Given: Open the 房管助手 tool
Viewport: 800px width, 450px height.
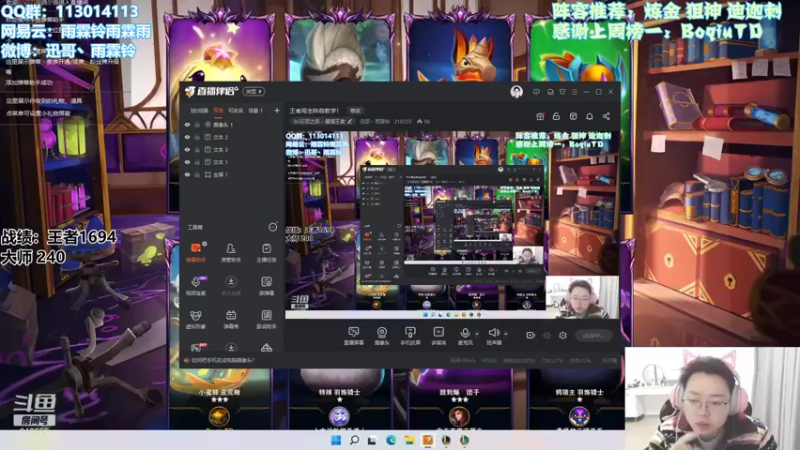Looking at the screenshot, I should (x=231, y=252).
